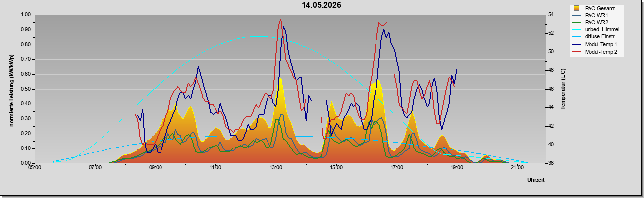Click the Uhrzeit axis title
The width and height of the screenshot is (644, 198).
click(x=536, y=180)
